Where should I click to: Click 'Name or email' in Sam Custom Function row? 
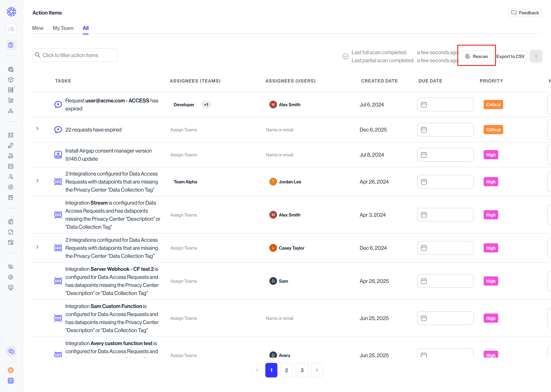coord(280,318)
